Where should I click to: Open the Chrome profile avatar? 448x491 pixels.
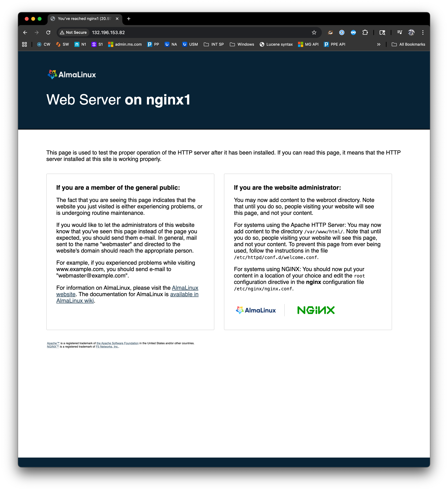[x=411, y=32]
